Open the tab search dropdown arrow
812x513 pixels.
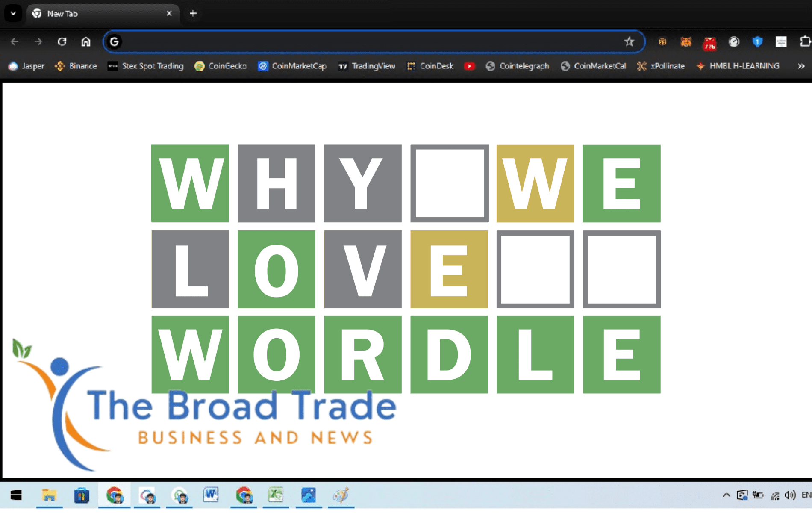[13, 13]
